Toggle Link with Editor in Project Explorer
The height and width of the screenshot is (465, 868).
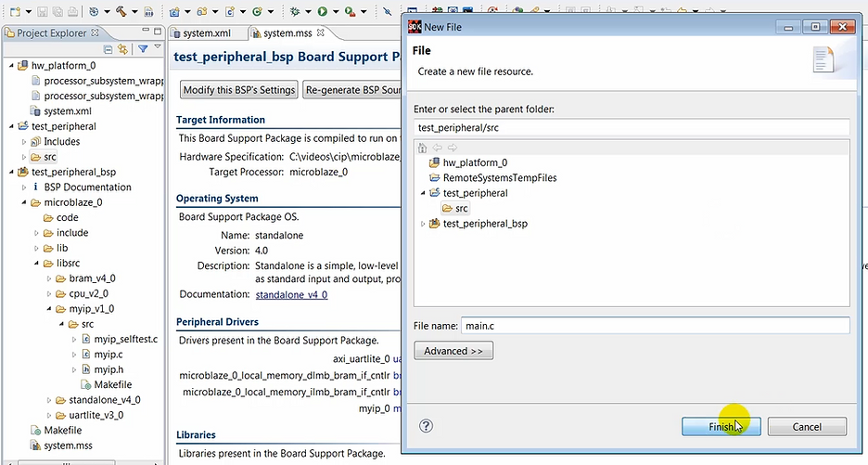[x=122, y=49]
